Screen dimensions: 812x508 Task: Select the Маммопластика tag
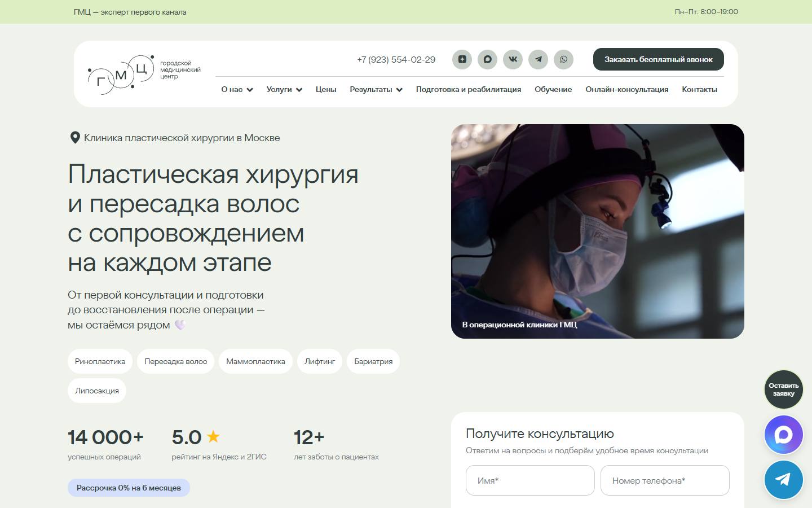point(255,361)
